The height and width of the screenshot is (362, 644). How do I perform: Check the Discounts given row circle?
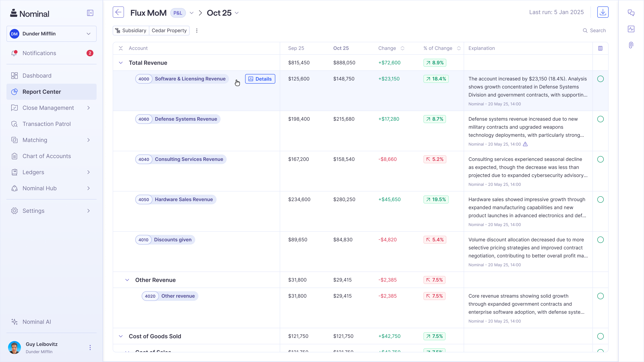click(600, 240)
